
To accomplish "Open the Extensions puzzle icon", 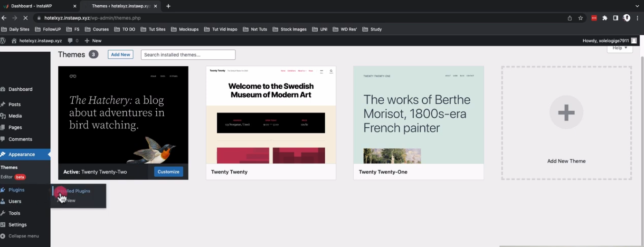I will pyautogui.click(x=605, y=18).
